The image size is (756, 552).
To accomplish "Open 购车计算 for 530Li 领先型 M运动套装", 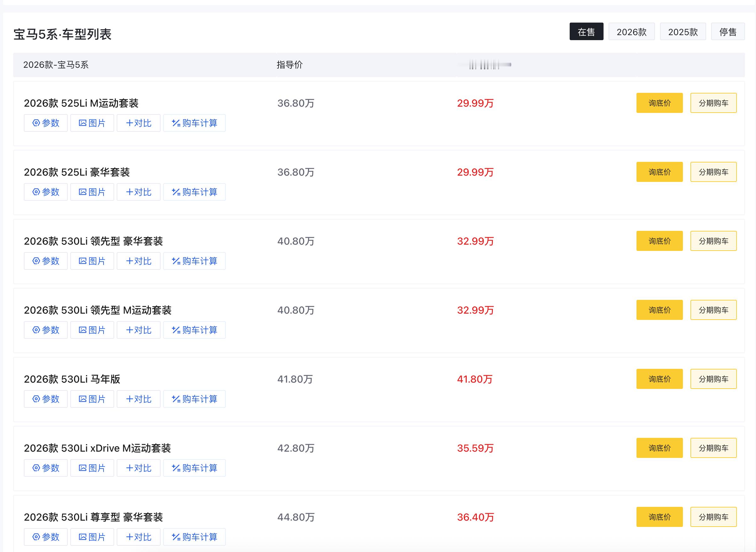I will (194, 330).
